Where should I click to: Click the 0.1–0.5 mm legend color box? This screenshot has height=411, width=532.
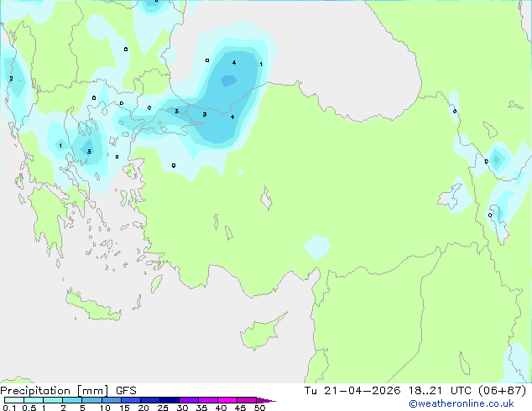tap(14, 400)
